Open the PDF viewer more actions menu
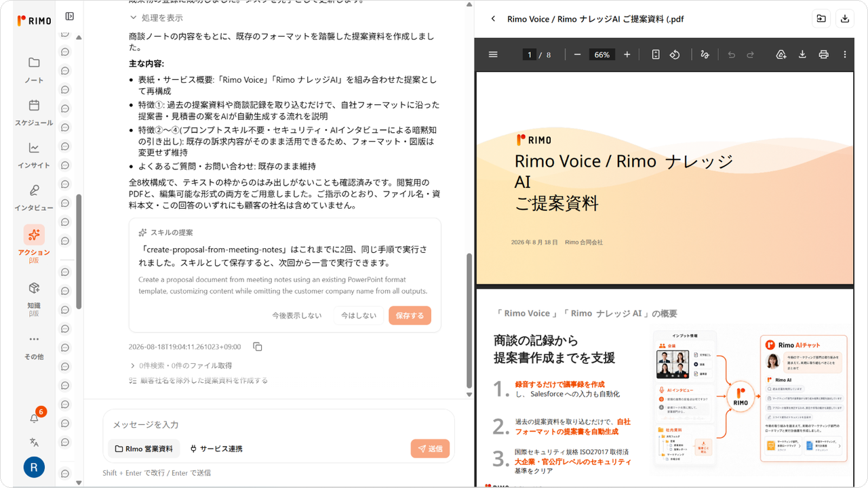Image resolution: width=868 pixels, height=488 pixels. 845,54
